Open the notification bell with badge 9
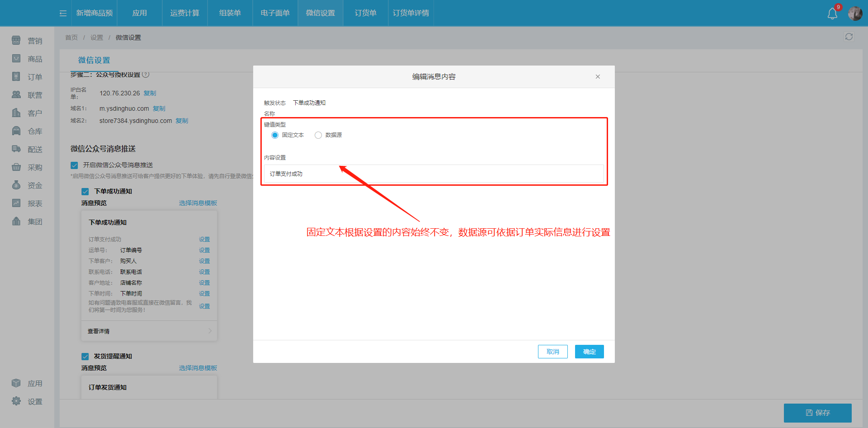Viewport: 868px width, 428px height. click(x=832, y=13)
